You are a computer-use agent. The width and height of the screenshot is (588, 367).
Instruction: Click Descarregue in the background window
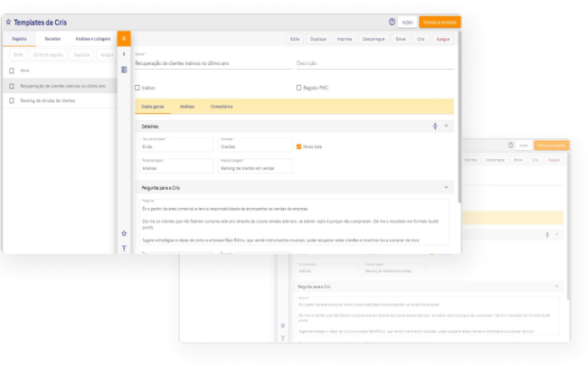tap(495, 160)
